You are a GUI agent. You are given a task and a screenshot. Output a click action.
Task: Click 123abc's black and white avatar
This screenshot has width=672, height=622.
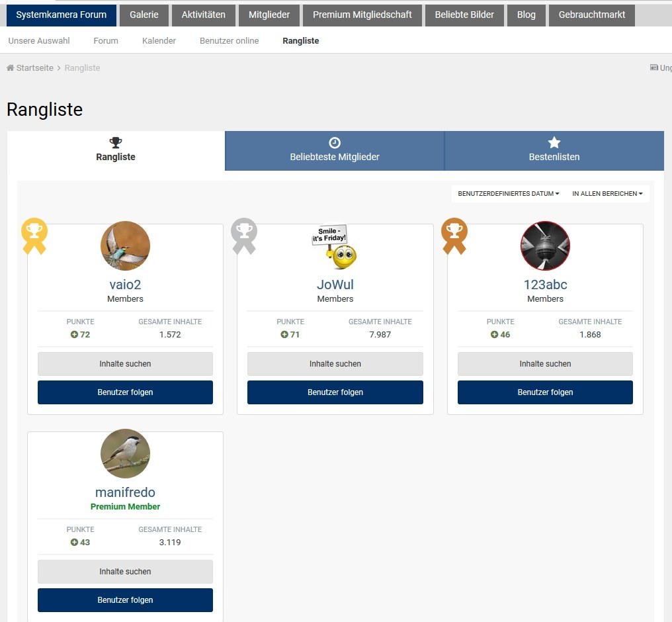coord(545,246)
